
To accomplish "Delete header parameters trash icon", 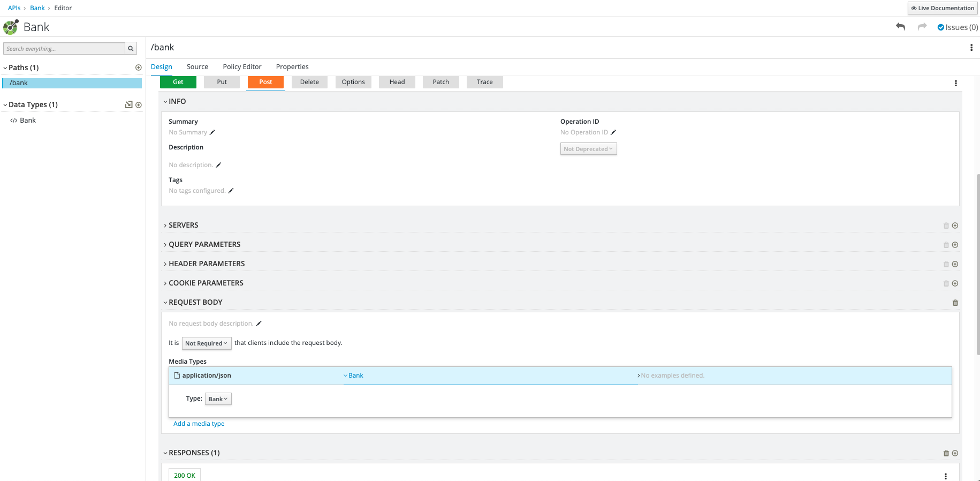I will click(946, 265).
